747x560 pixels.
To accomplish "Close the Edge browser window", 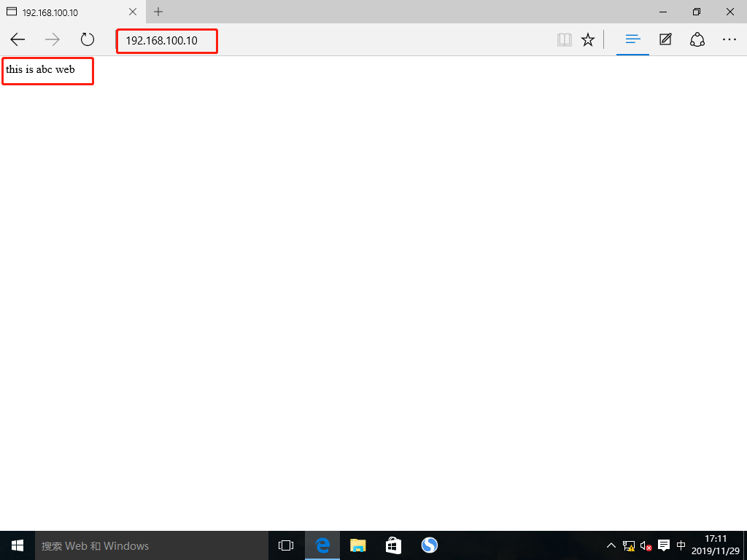I will click(729, 12).
